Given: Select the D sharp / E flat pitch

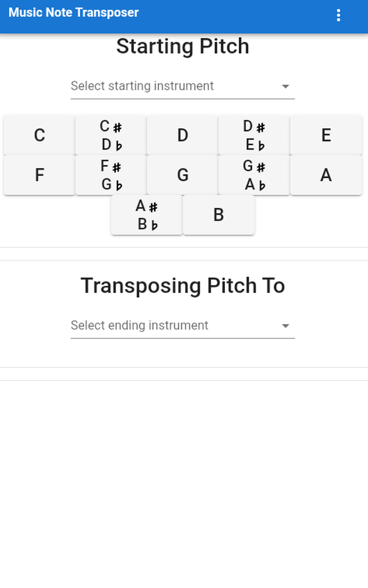Looking at the screenshot, I should click(254, 136).
